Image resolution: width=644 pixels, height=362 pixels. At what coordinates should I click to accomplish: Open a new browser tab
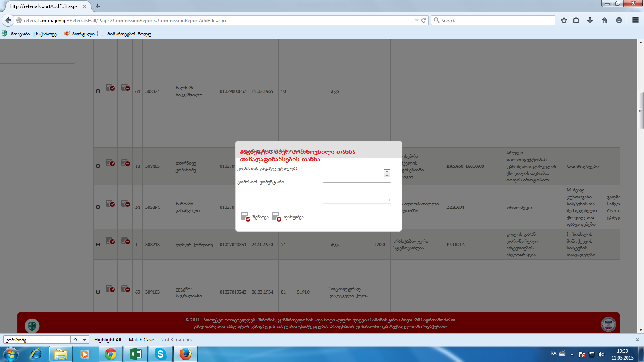(98, 6)
